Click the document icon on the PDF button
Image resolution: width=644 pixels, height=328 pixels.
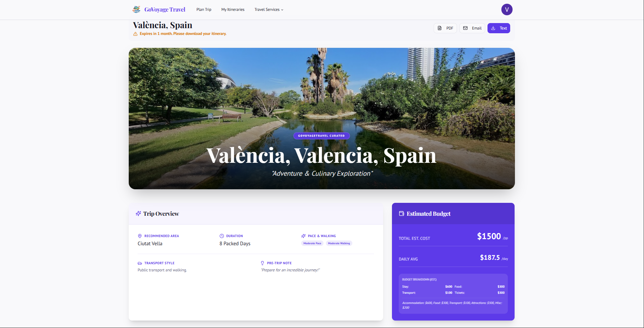point(440,28)
